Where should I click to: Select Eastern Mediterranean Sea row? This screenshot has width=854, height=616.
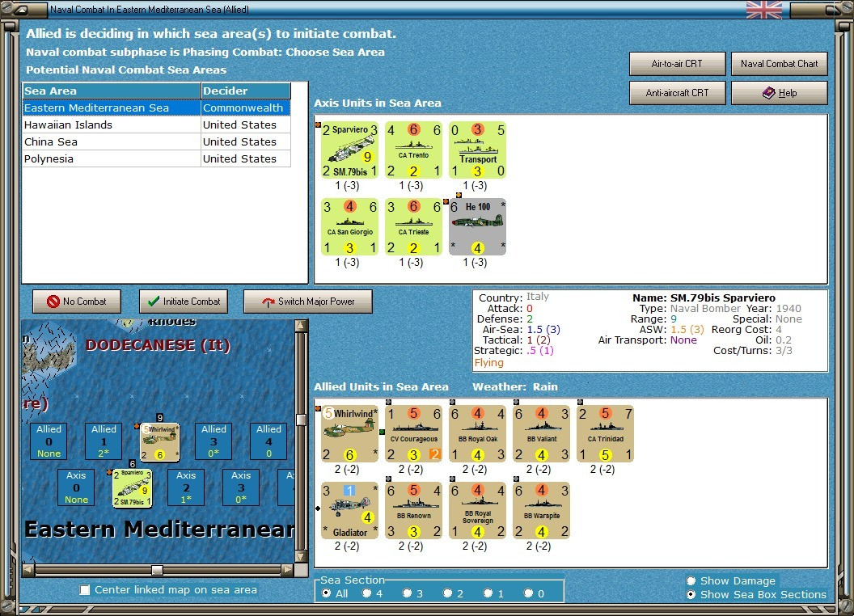156,108
